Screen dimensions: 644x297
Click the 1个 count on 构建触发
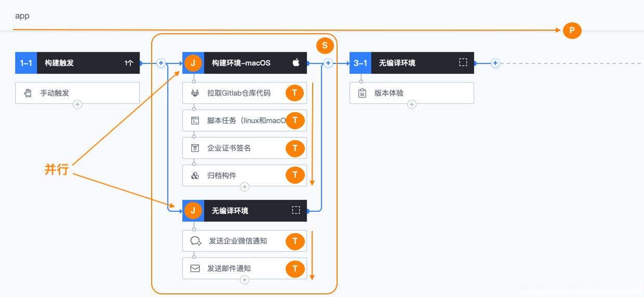[x=129, y=63]
